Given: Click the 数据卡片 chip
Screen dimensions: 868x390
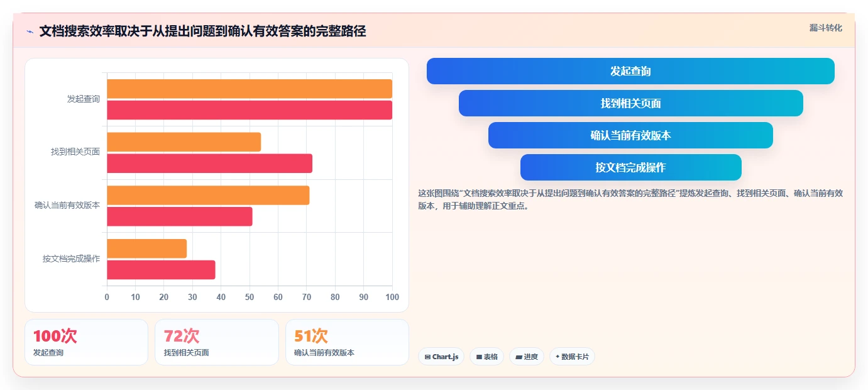Looking at the screenshot, I should click(x=572, y=357).
